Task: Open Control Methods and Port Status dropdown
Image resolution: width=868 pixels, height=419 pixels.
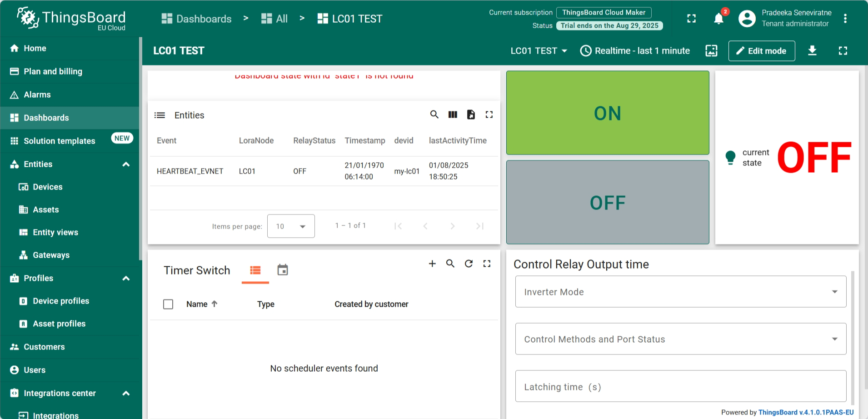Action: [681, 339]
